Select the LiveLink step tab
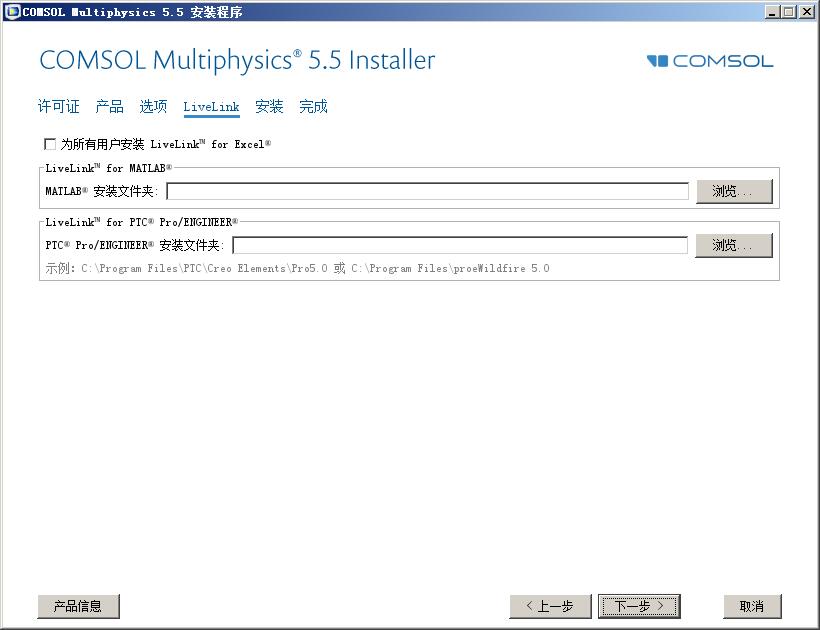This screenshot has width=820, height=630. pyautogui.click(x=211, y=107)
